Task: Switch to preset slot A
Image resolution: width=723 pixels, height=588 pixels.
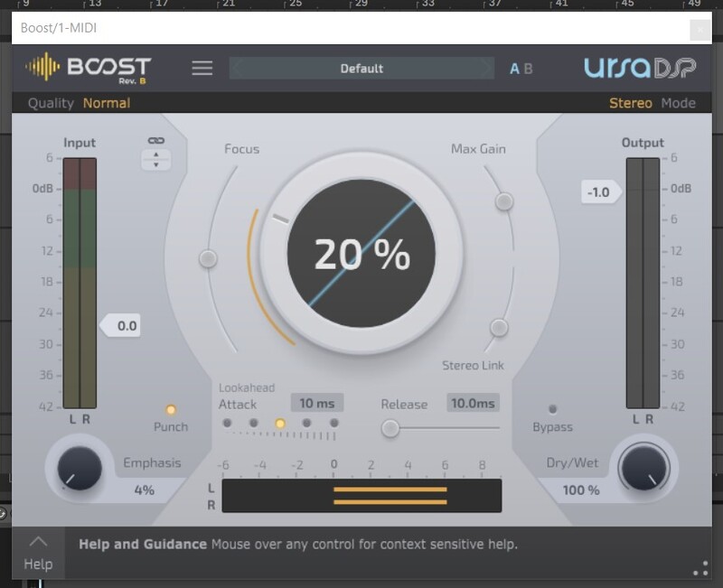Action: coord(515,69)
